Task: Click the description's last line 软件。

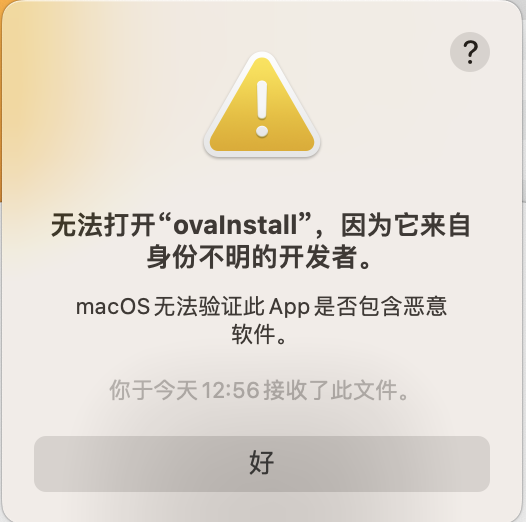Action: point(259,334)
